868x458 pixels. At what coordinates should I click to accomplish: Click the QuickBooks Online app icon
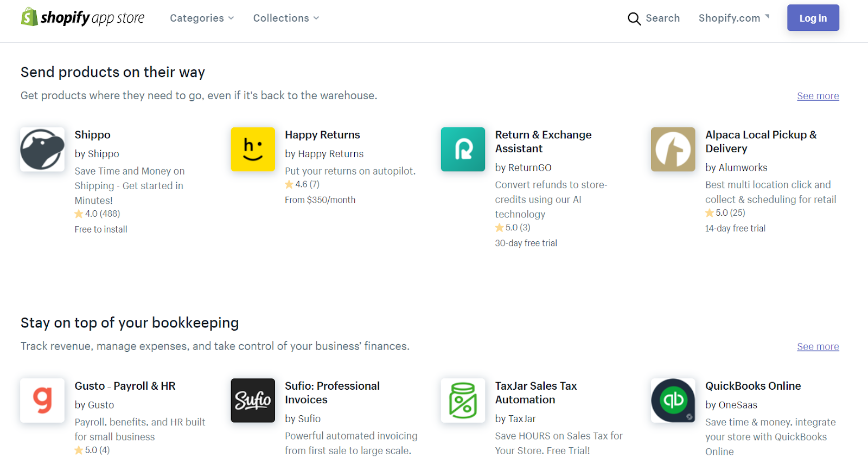click(673, 401)
